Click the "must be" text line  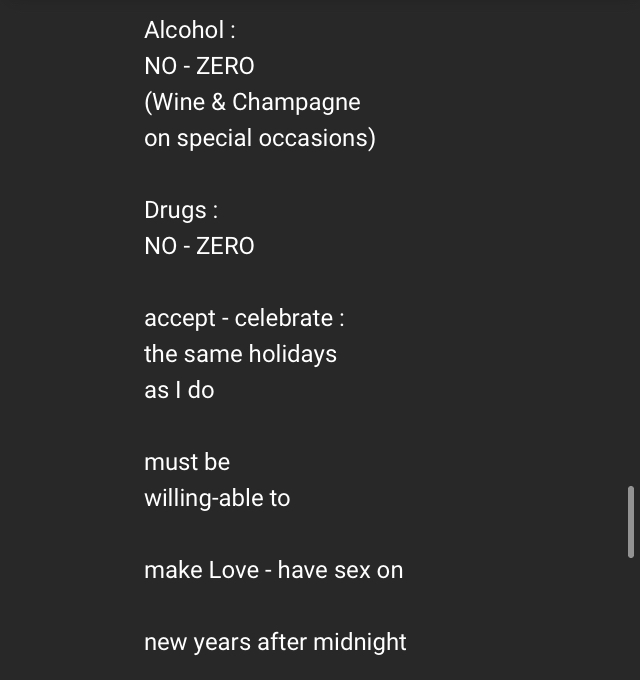point(187,462)
